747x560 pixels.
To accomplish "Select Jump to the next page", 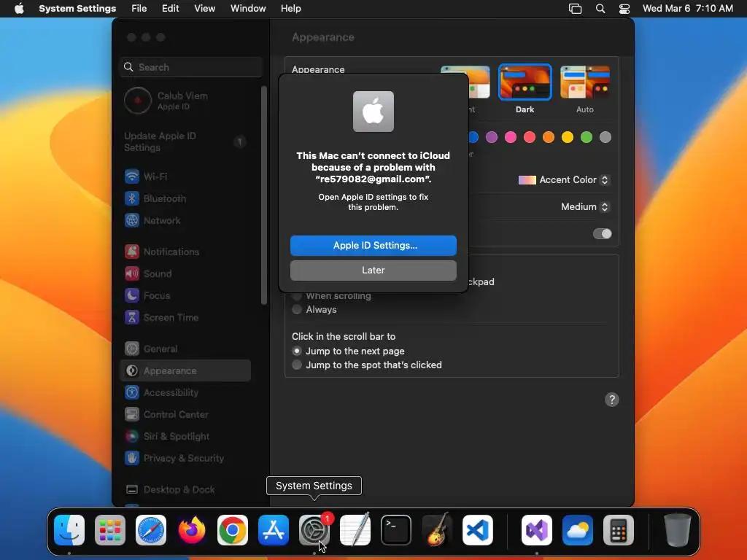I will tap(297, 351).
